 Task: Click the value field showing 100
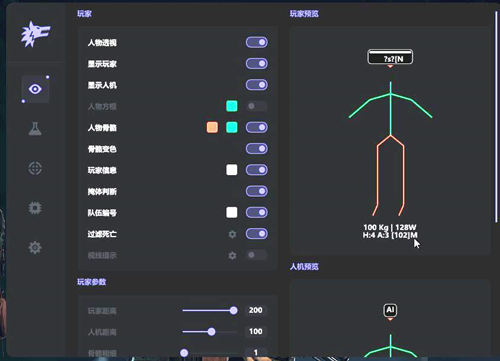(x=256, y=331)
